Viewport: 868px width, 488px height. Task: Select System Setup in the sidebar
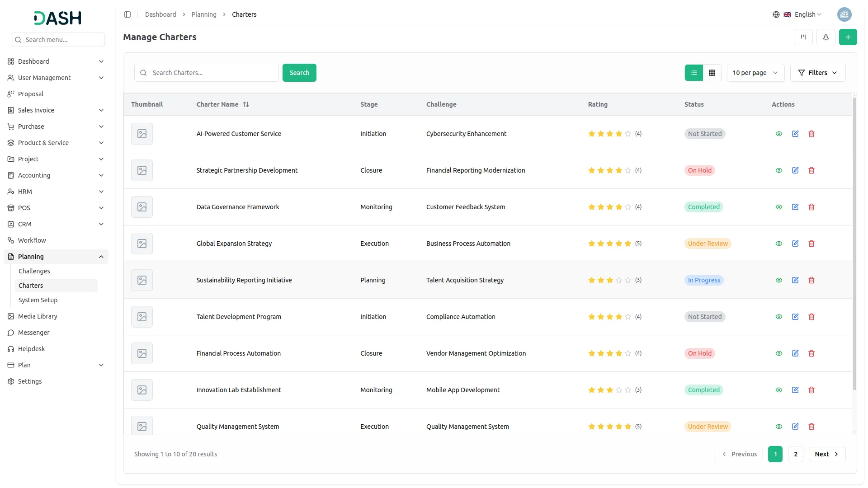38,300
